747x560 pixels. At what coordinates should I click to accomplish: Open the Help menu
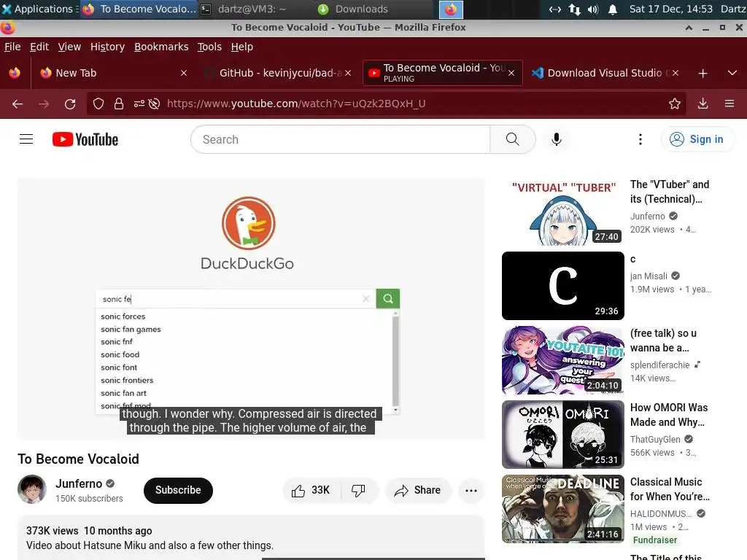(242, 47)
